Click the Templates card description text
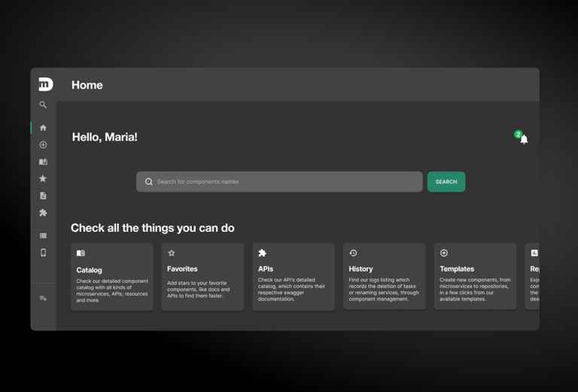Screen dimensions: 578x392 475,290
